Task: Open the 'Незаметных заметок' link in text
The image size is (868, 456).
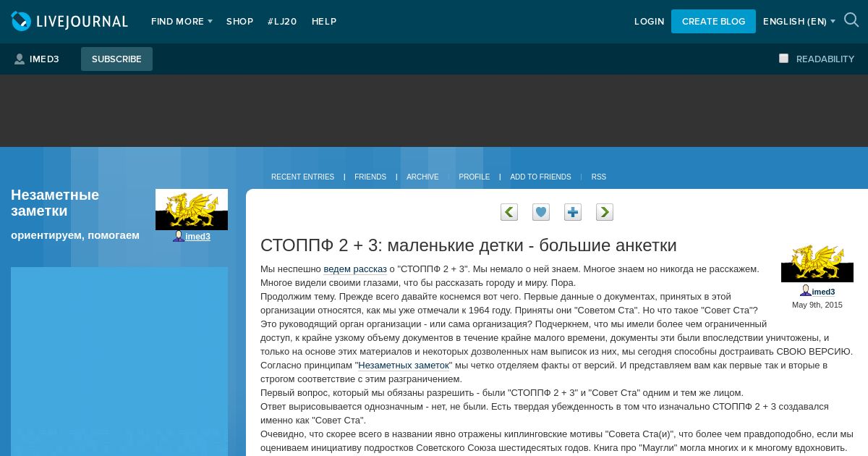Action: (404, 366)
